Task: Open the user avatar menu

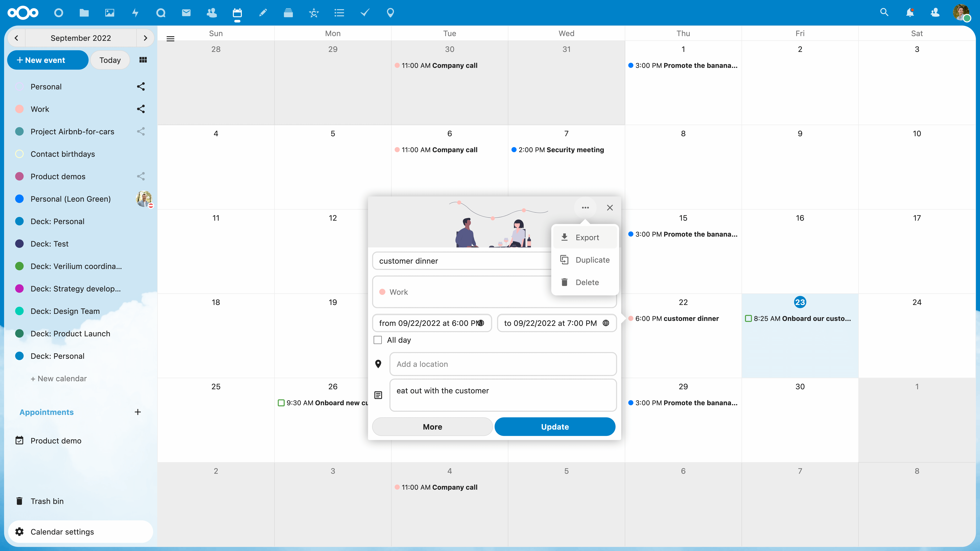Action: pyautogui.click(x=961, y=12)
